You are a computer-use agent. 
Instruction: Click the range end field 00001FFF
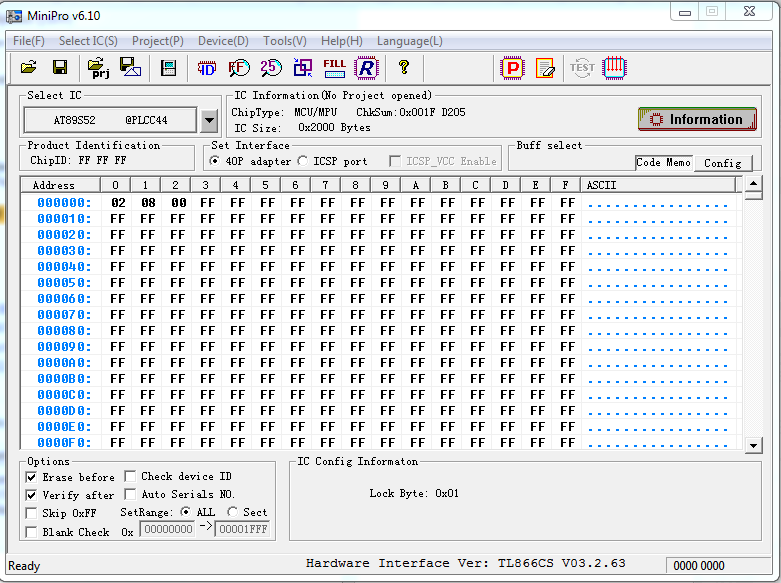[243, 529]
